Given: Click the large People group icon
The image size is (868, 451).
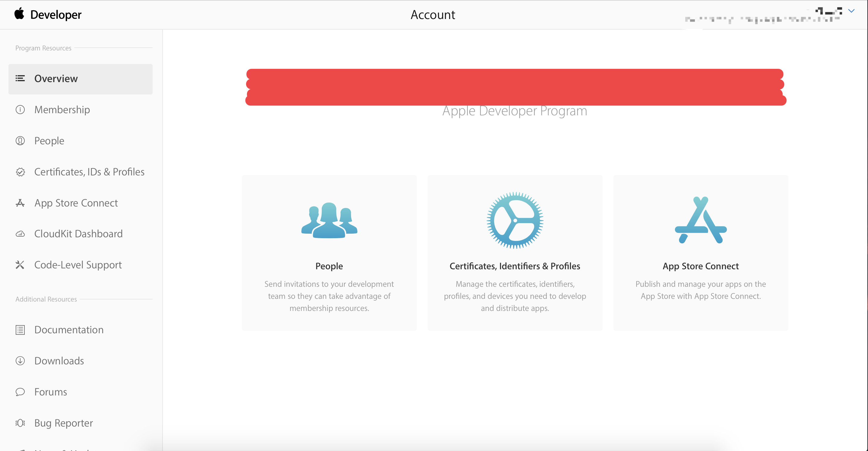Looking at the screenshot, I should tap(329, 220).
